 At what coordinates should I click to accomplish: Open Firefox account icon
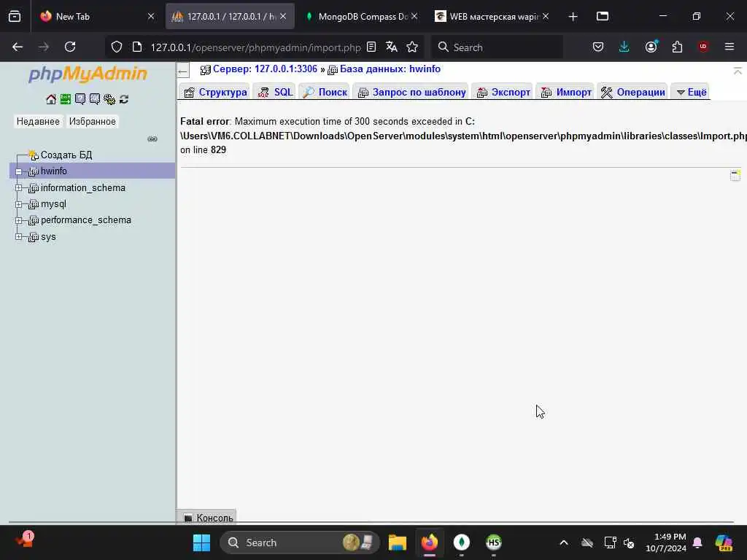point(651,47)
